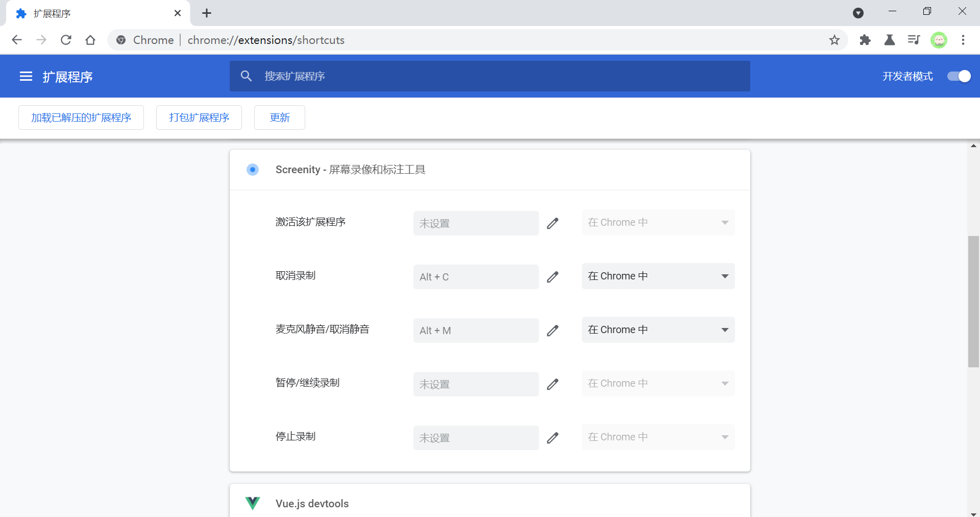Screen dimensions: 980x517
Task: Select the 扩展程序 browser tab
Action: tap(97, 13)
